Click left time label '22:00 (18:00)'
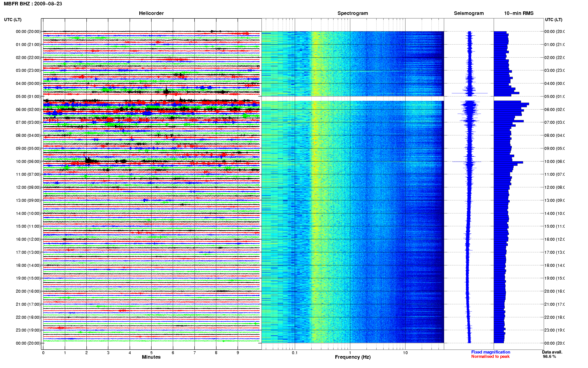This screenshot has width=588, height=368. (x=28, y=317)
